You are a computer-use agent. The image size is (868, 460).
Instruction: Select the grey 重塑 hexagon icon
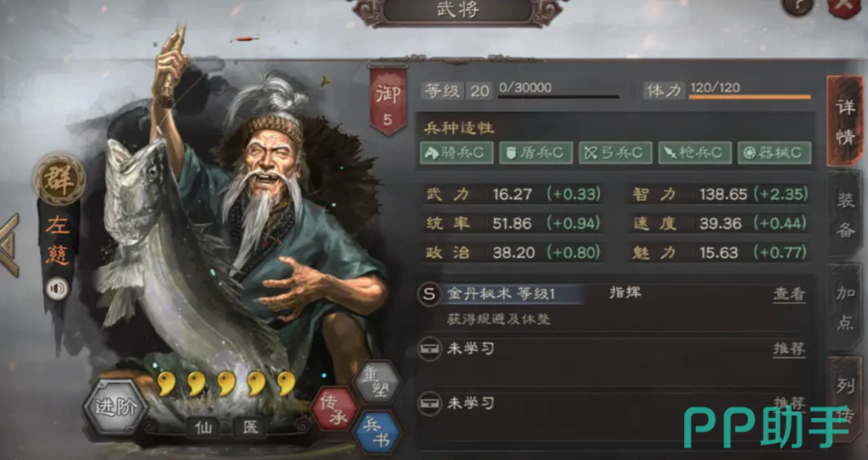coord(378,382)
